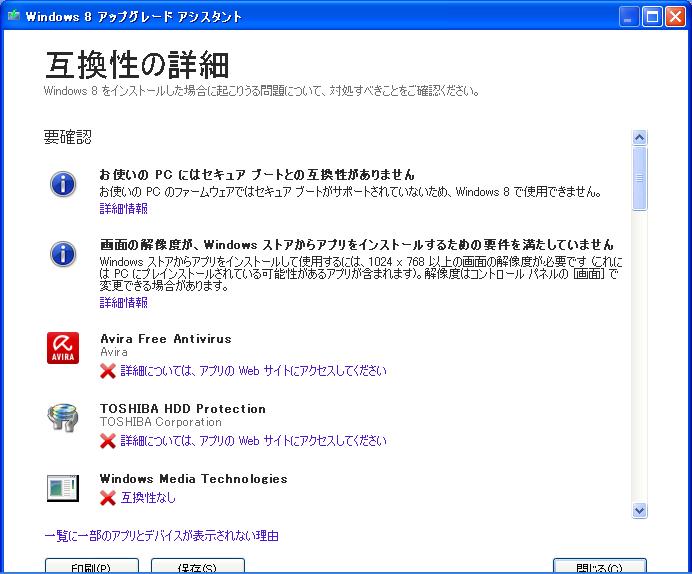Click the red X under TOSHIBA HDD Protection
The width and height of the screenshot is (692, 574).
(108, 441)
